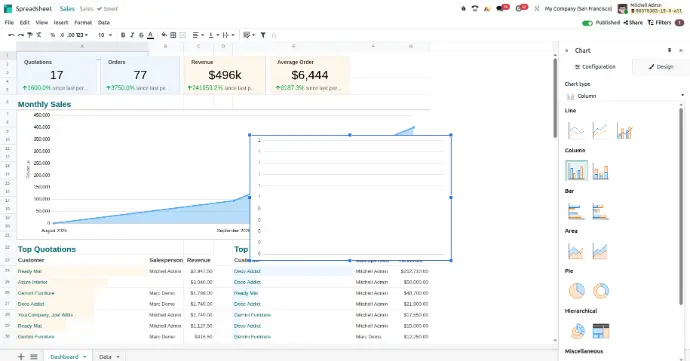Pin the Chart side panel
The height and width of the screenshot is (361, 690).
point(669,50)
